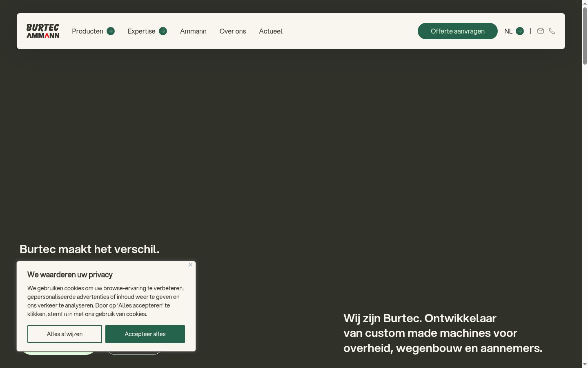Click the Expertise menu label
Viewport: 588px width, 368px height.
(141, 31)
